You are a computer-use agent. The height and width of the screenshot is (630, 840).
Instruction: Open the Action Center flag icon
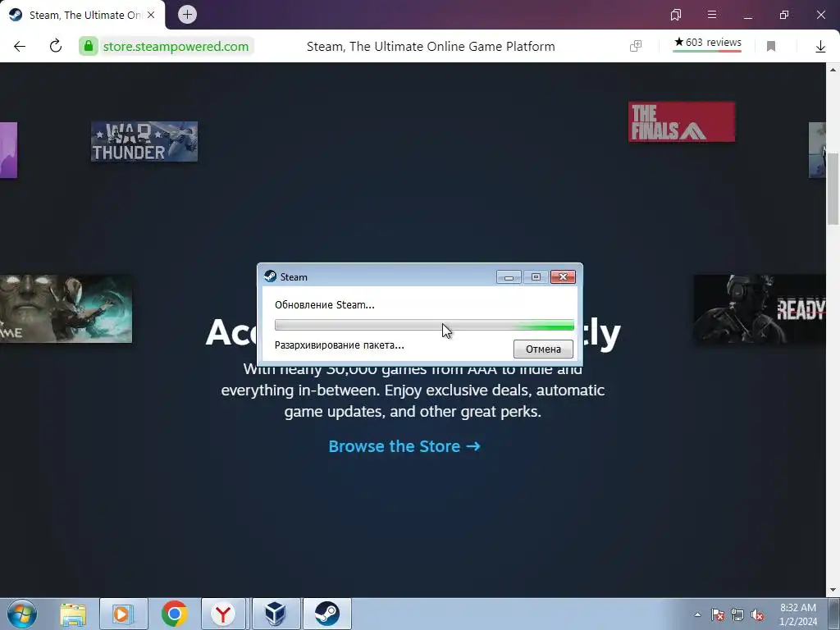[x=717, y=615]
